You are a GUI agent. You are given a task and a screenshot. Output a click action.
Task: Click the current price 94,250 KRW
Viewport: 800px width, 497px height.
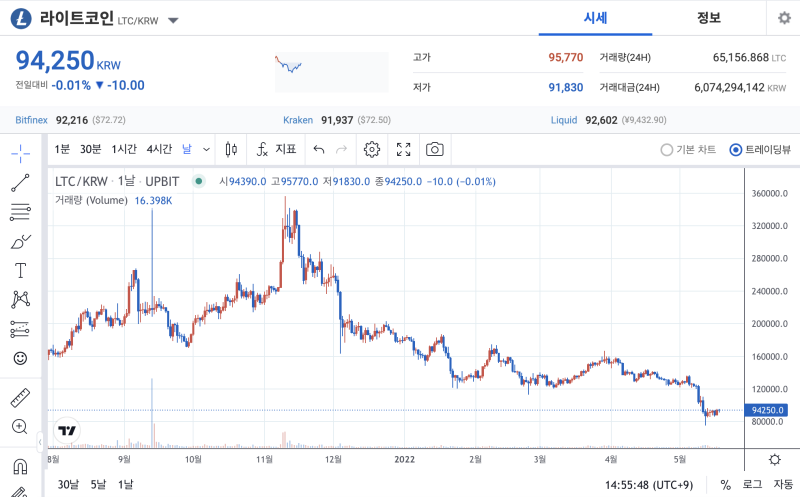pos(68,61)
